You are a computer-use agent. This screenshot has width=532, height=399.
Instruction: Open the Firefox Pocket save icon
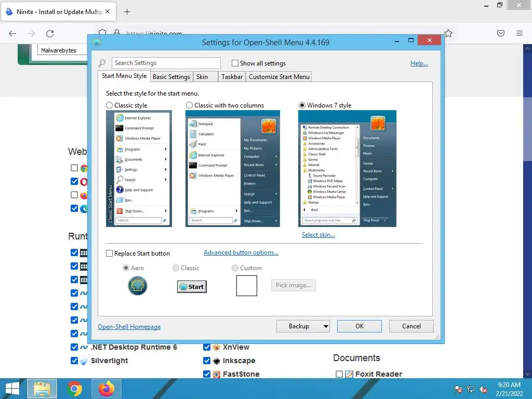click(501, 33)
